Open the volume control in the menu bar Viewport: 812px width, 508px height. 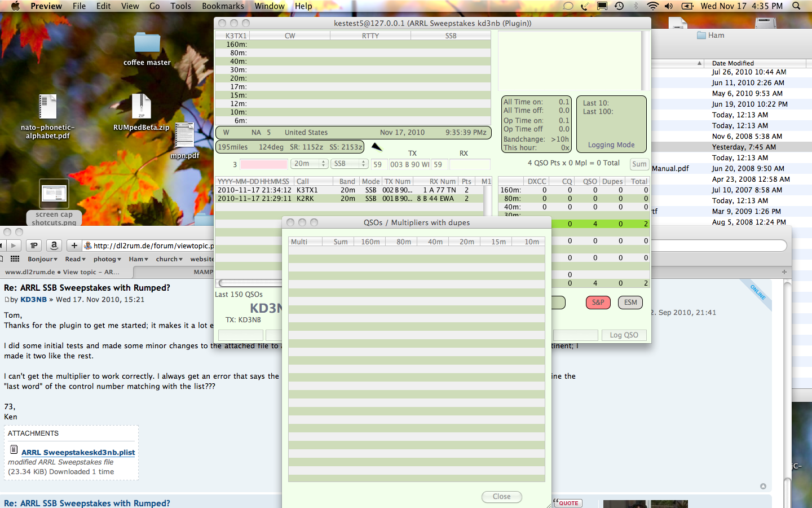[669, 6]
